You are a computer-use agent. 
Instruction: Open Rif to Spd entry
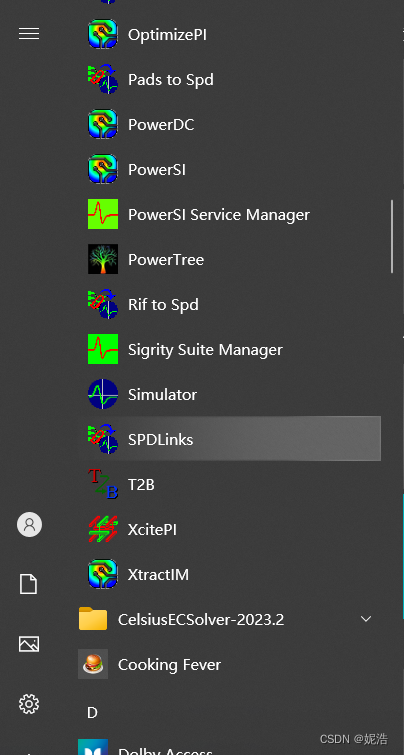coord(229,304)
